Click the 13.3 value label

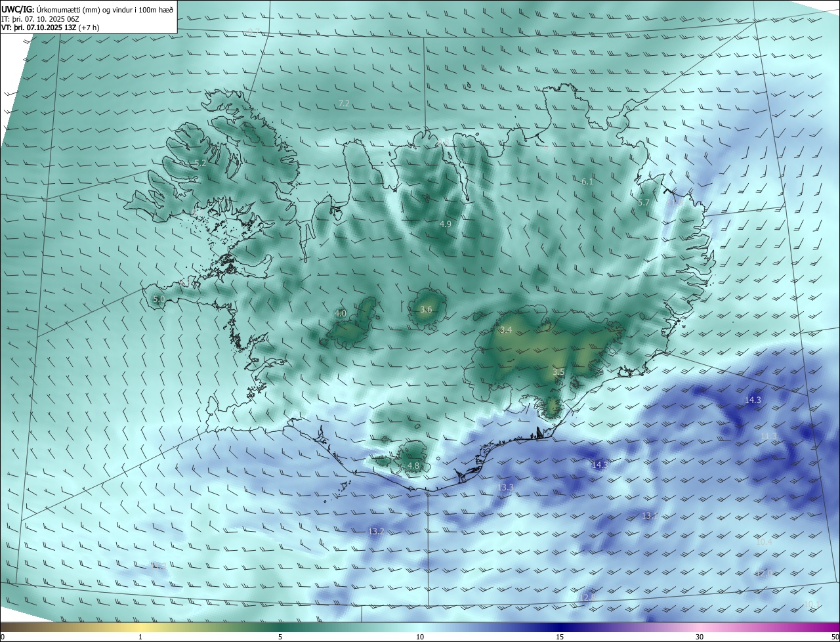coord(505,488)
